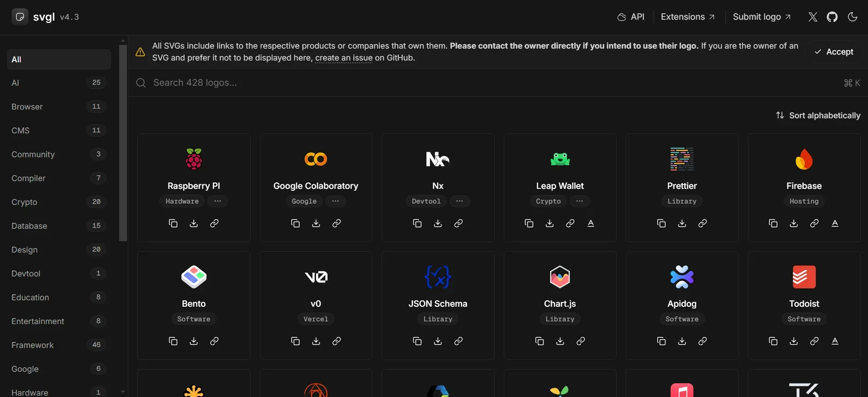Image resolution: width=868 pixels, height=397 pixels.
Task: Click Submit logo link
Action: pos(762,17)
